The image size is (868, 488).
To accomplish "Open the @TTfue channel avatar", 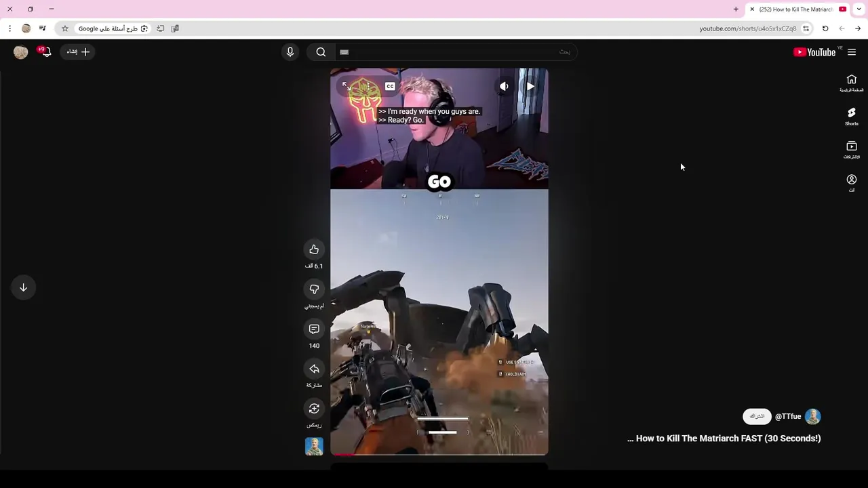I will click(x=812, y=416).
